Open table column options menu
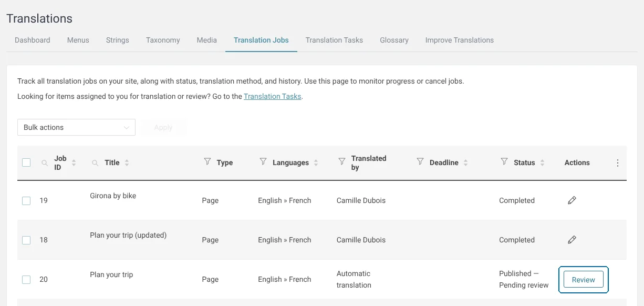Viewport: 644px width, 306px height. click(x=618, y=163)
